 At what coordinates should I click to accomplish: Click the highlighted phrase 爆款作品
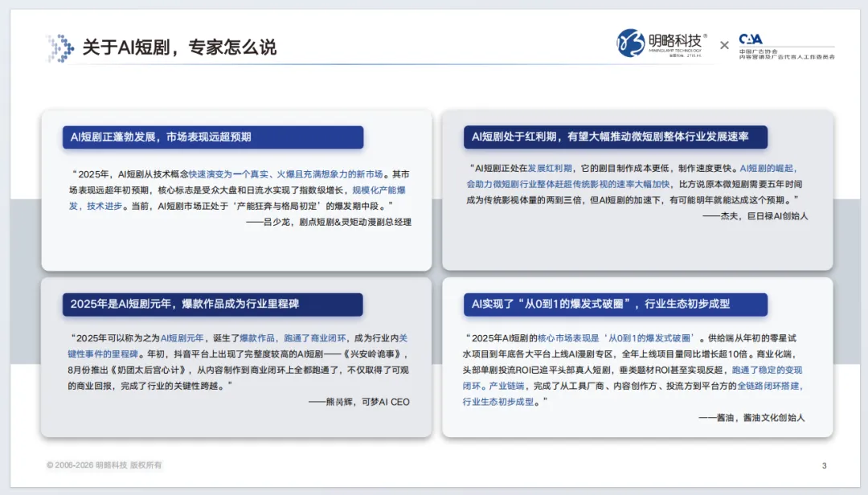tap(257, 337)
